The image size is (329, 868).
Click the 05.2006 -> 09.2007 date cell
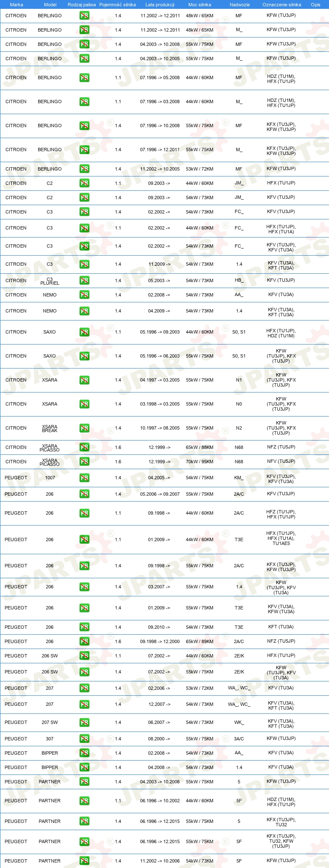[160, 494]
